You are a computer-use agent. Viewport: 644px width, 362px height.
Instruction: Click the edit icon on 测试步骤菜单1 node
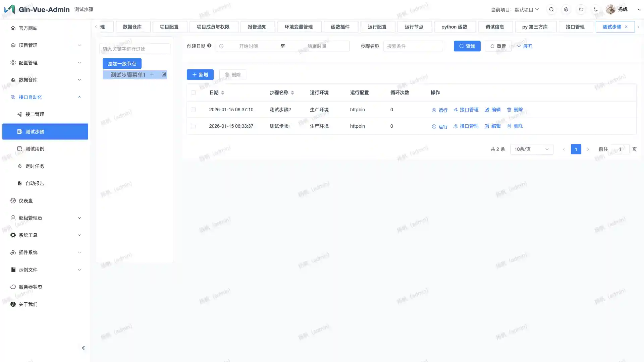tap(164, 74)
